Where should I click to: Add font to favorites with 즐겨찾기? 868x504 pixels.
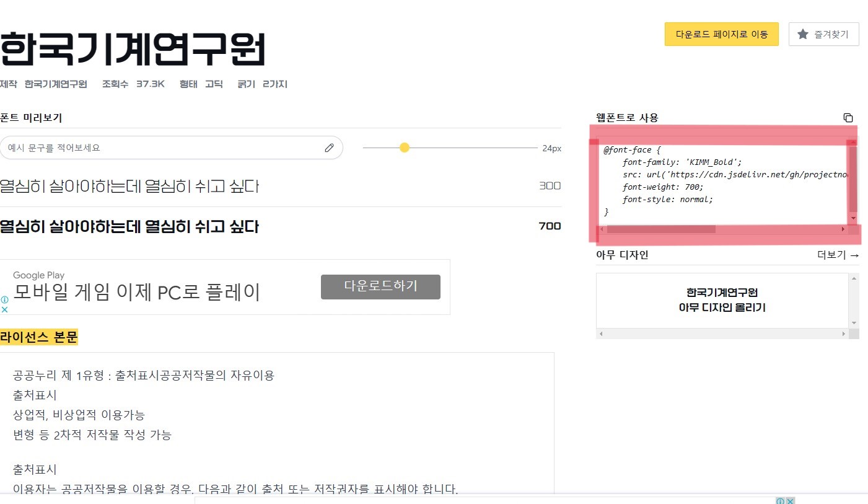(824, 34)
